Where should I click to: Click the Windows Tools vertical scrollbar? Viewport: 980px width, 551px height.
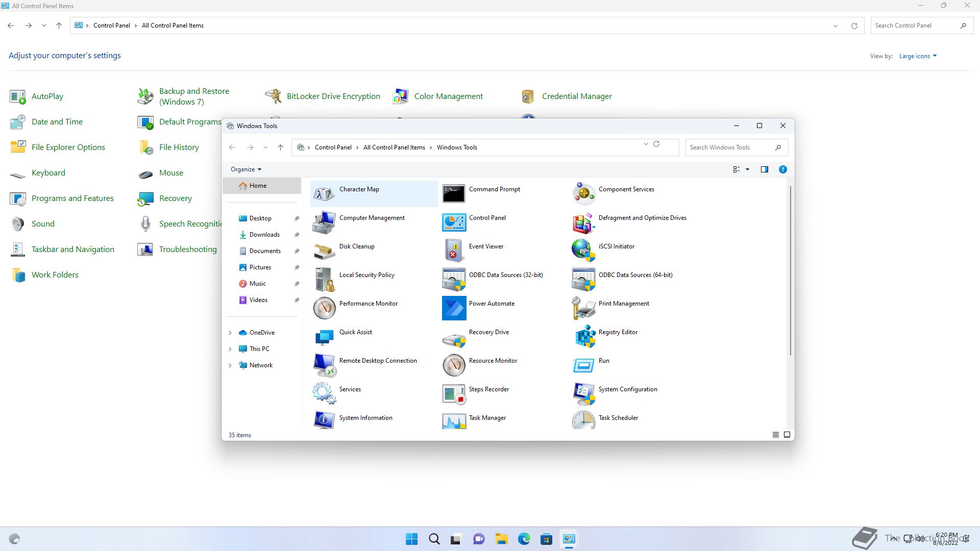(791, 271)
